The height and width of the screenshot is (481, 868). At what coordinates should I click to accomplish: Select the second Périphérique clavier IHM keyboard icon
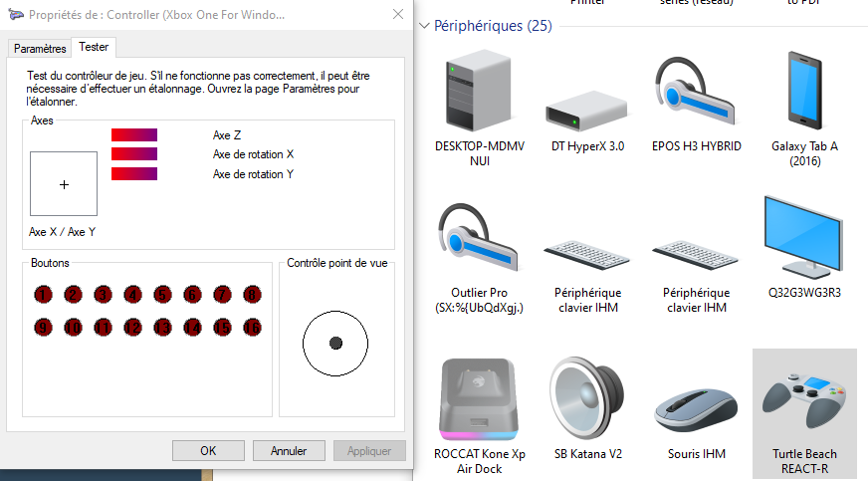coord(695,255)
